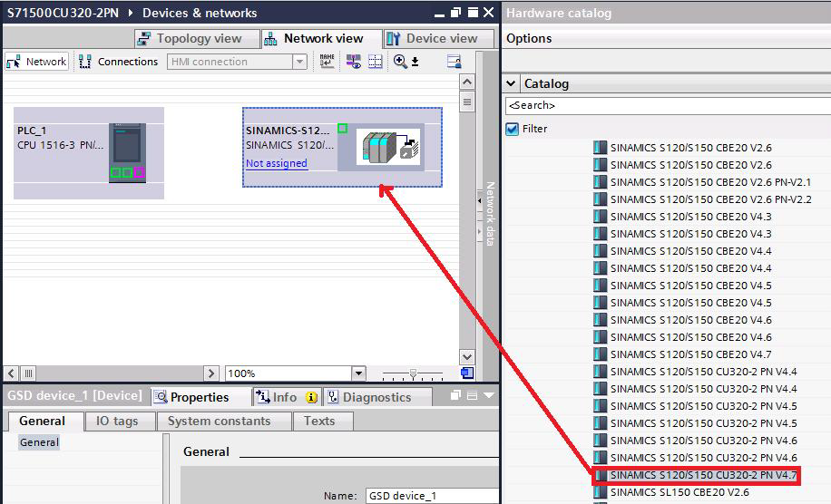831x504 pixels.
Task: Select SINAMICS S120/S150 CBE20 V2.6 PN-V2.2
Action: click(710, 199)
